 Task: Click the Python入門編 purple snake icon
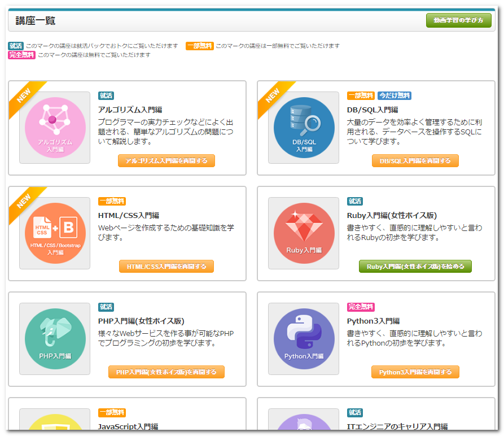click(x=304, y=338)
